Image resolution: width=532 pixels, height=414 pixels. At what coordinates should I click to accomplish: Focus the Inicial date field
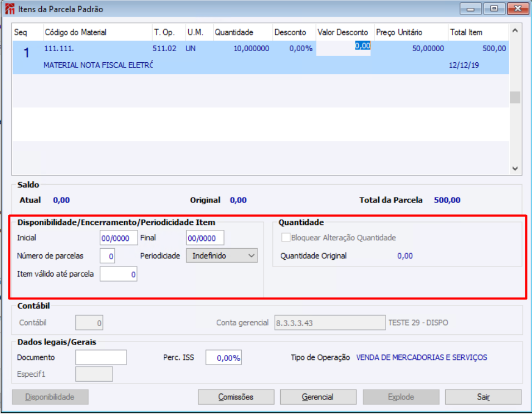tap(119, 238)
